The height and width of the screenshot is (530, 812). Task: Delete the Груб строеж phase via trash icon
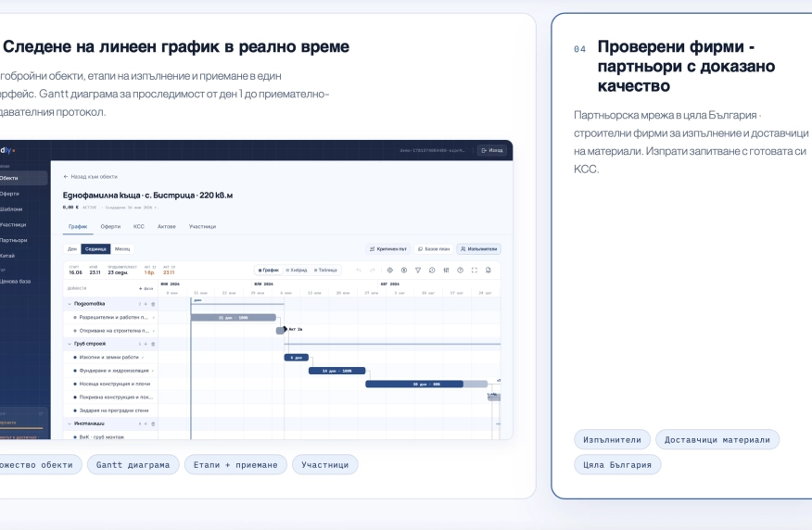pyautogui.click(x=153, y=344)
